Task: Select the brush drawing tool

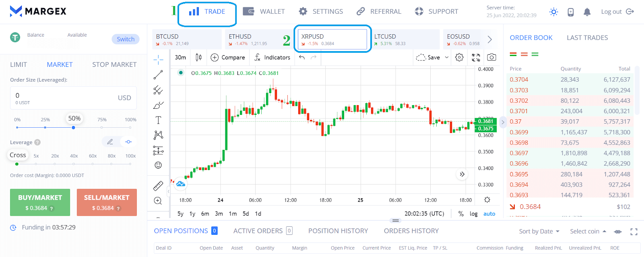Action: click(x=158, y=105)
